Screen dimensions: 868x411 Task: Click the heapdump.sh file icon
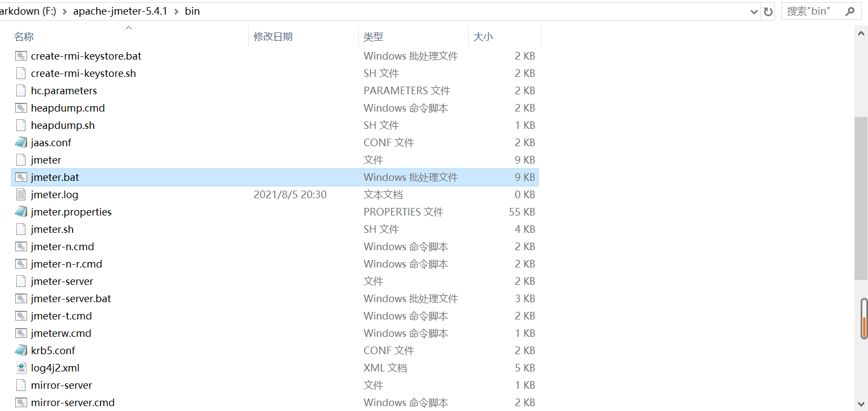click(21, 125)
